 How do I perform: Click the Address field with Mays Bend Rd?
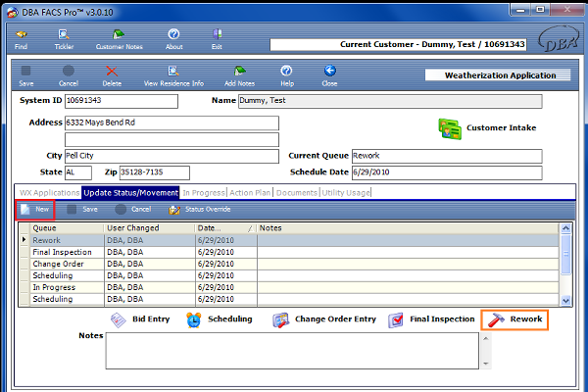(171, 123)
